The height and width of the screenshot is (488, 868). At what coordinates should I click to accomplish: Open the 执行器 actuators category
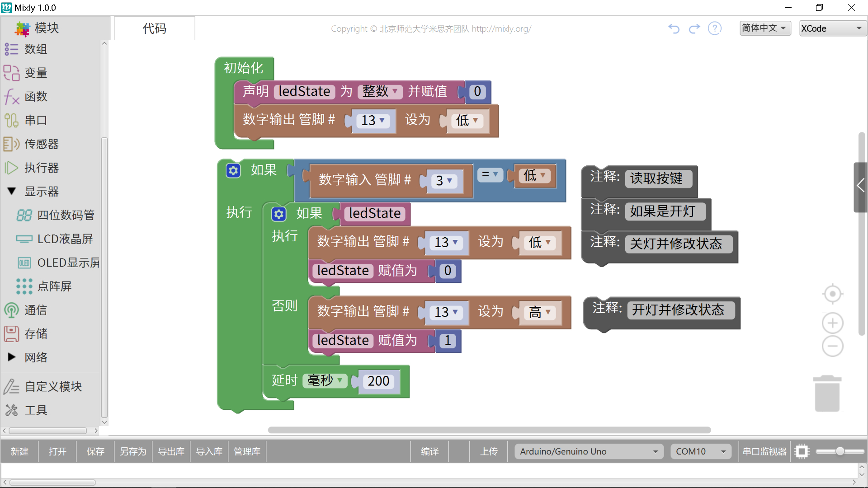(x=41, y=168)
